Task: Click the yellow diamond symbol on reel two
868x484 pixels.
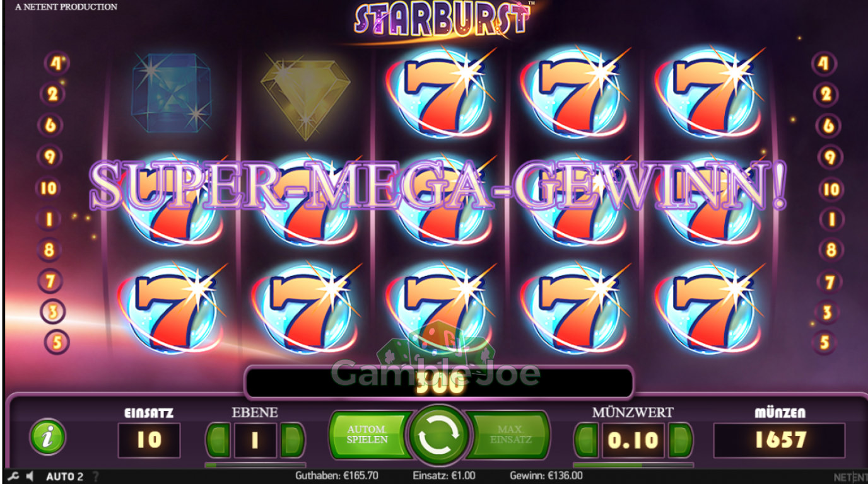Action: click(305, 99)
